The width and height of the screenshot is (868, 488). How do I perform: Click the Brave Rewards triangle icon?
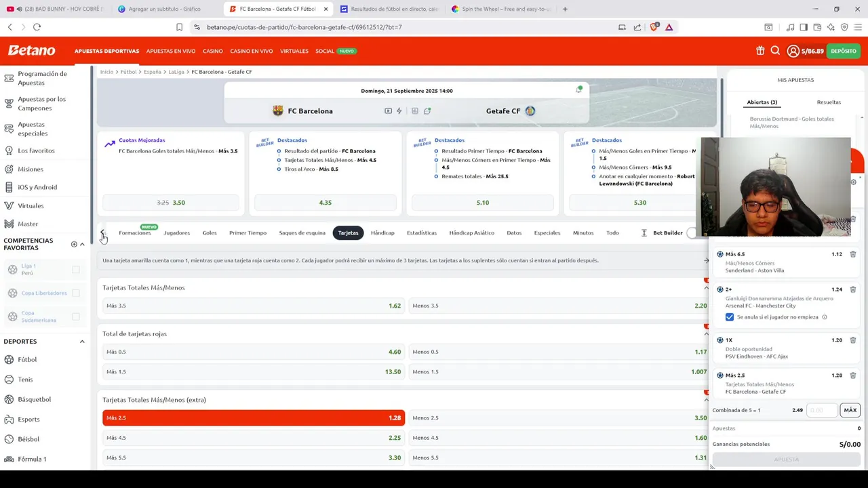coord(669,27)
